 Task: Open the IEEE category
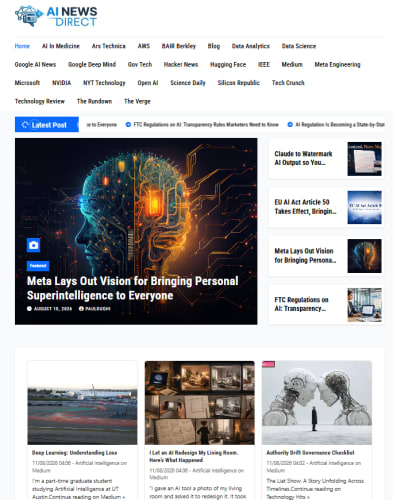click(x=264, y=64)
